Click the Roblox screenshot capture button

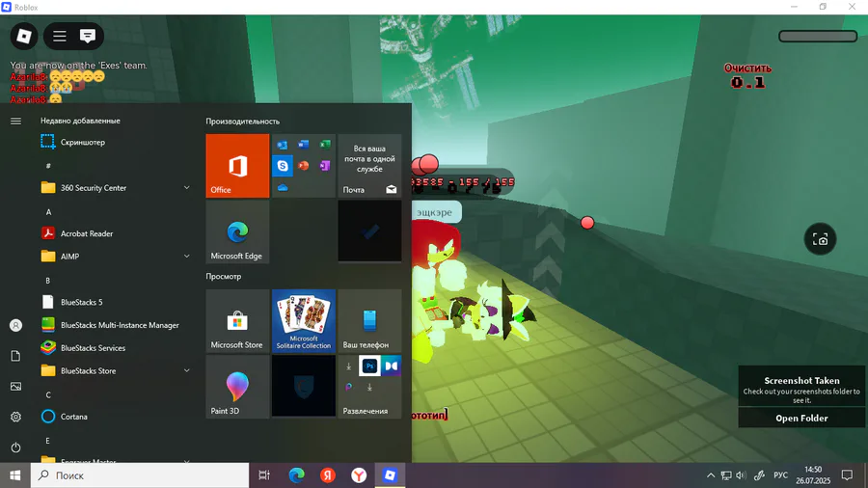(x=820, y=239)
